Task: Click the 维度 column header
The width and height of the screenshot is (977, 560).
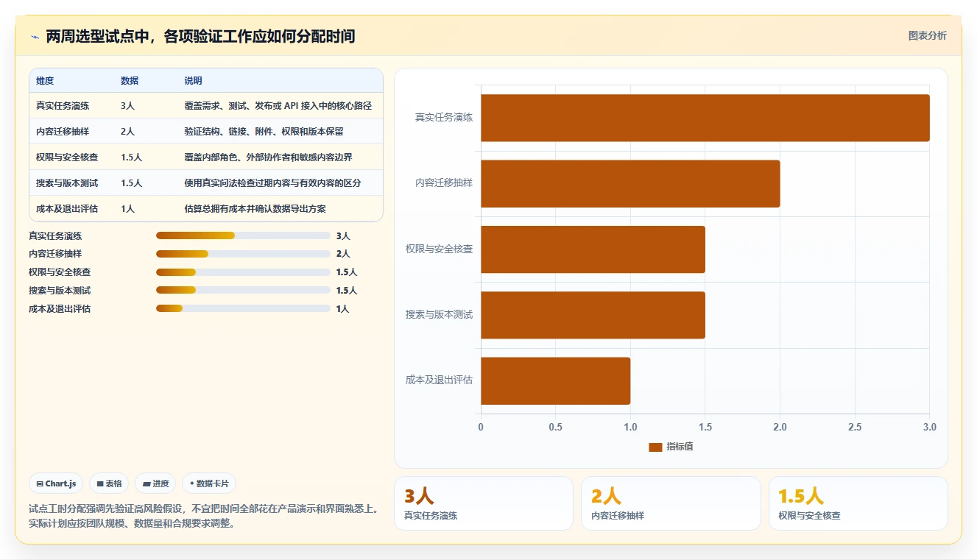Action: pyautogui.click(x=45, y=80)
